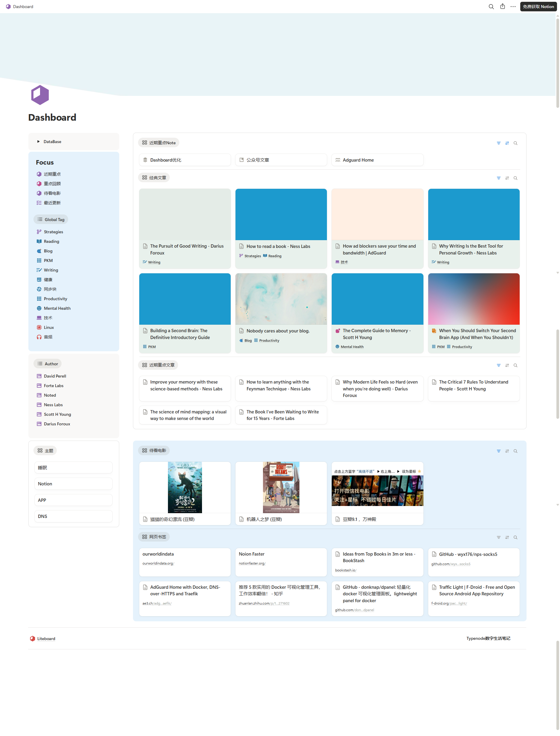Click sort icon in 网页书签 section

(x=507, y=537)
